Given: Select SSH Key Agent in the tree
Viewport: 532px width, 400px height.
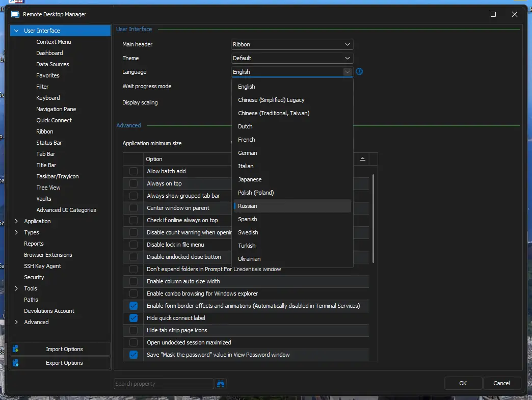Looking at the screenshot, I should [x=42, y=266].
